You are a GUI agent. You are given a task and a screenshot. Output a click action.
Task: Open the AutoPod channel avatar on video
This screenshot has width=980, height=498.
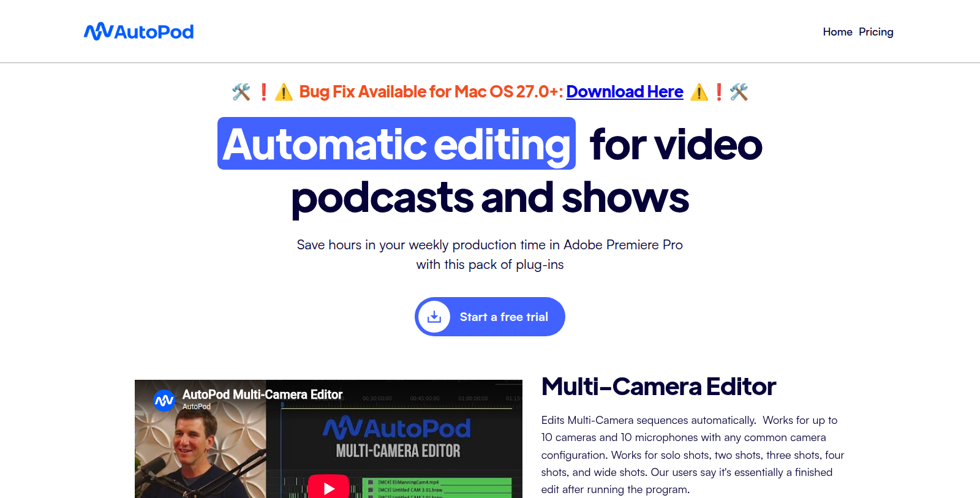[x=164, y=401]
